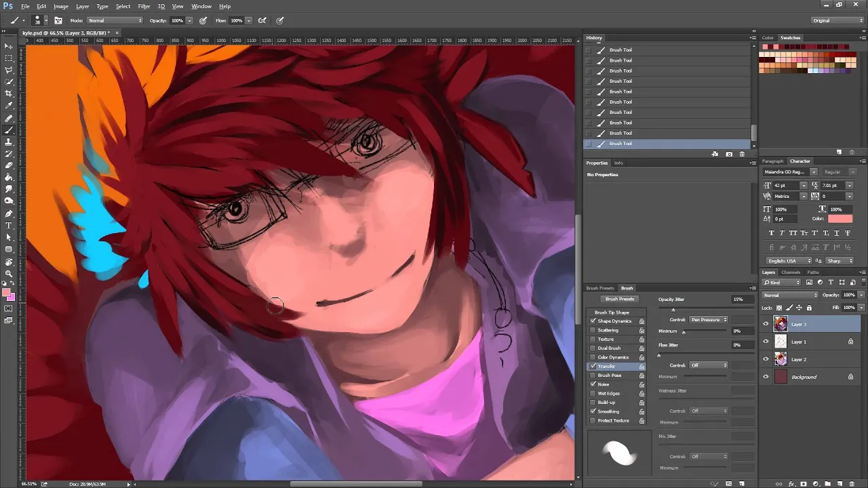This screenshot has height=488, width=868.
Task: Select the Eyedropper tool
Action: pyautogui.click(x=9, y=106)
